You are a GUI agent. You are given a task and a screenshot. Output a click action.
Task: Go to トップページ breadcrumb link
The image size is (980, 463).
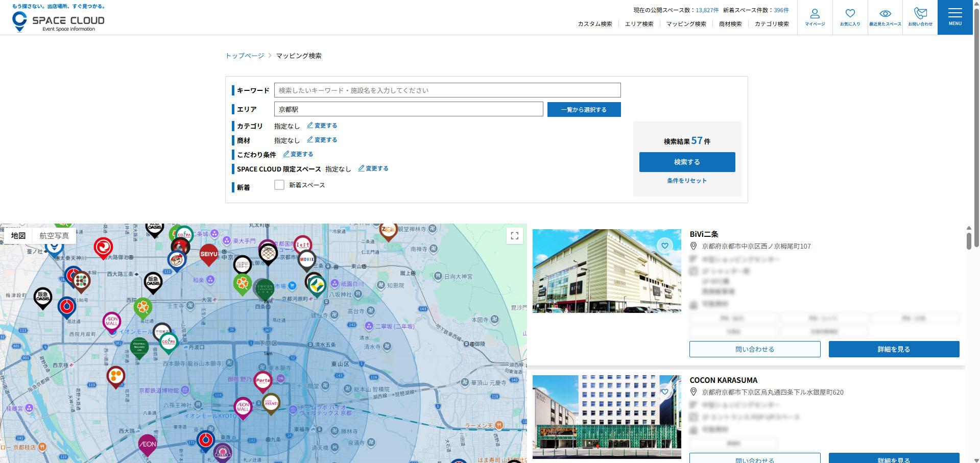click(245, 56)
